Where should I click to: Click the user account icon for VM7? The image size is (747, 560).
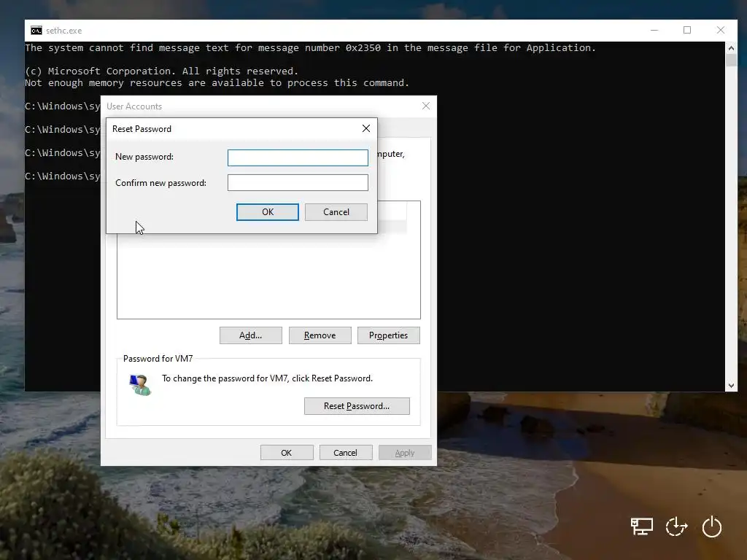pyautogui.click(x=140, y=385)
